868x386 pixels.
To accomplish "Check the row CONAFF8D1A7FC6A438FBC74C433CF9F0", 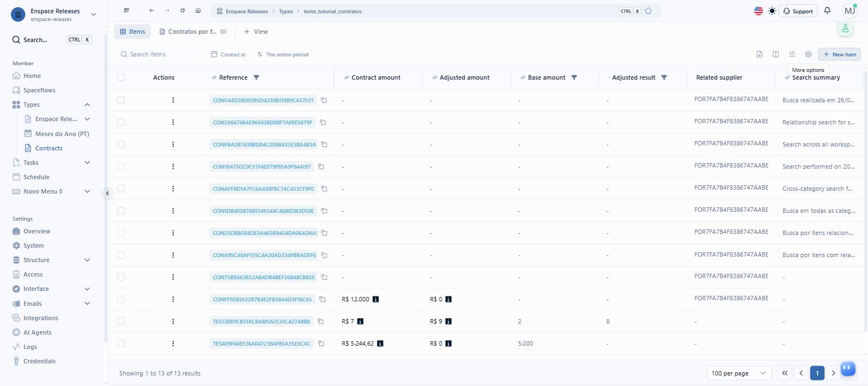I will click(x=121, y=189).
